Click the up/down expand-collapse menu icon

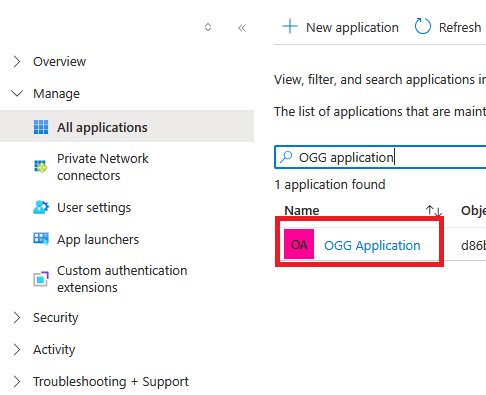pos(208,27)
